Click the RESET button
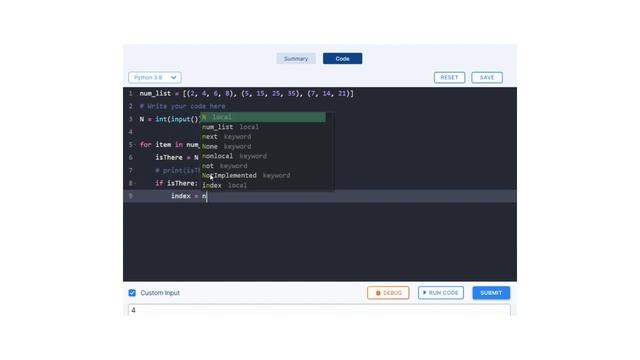This screenshot has height=360, width=640. tap(449, 78)
